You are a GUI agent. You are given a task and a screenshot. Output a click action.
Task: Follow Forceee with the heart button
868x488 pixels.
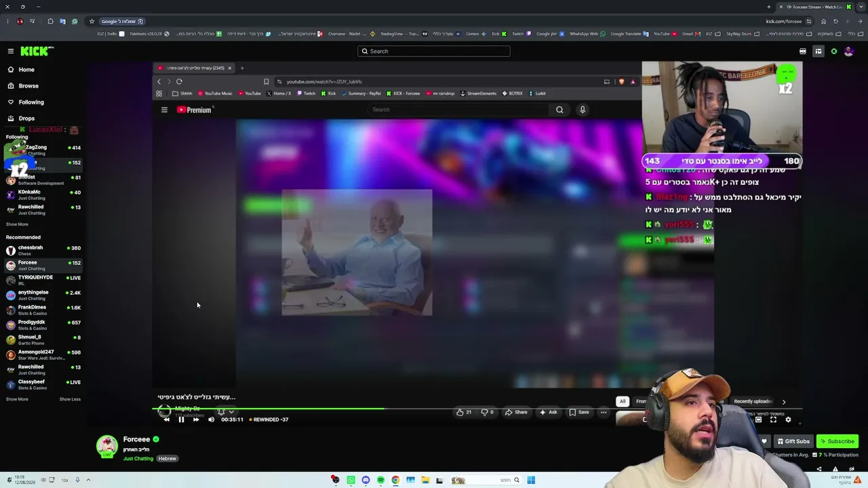(764, 441)
